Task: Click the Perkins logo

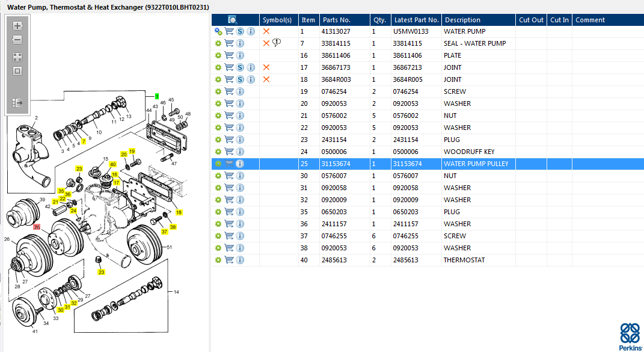Action: (630, 336)
